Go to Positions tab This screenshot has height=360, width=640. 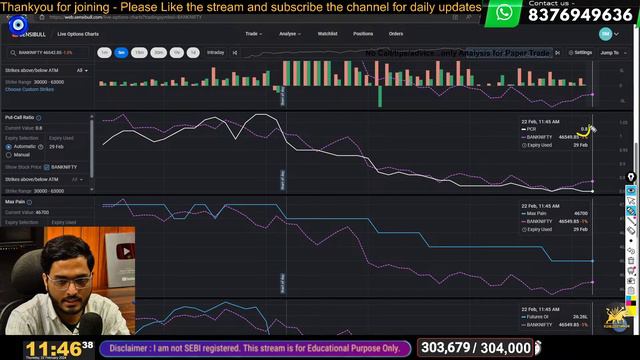[x=363, y=34]
